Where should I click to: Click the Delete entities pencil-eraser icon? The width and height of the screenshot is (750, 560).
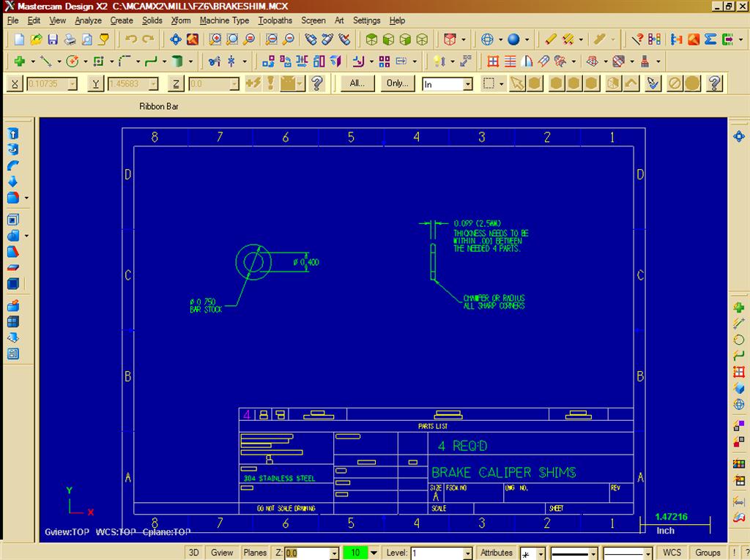[x=551, y=40]
